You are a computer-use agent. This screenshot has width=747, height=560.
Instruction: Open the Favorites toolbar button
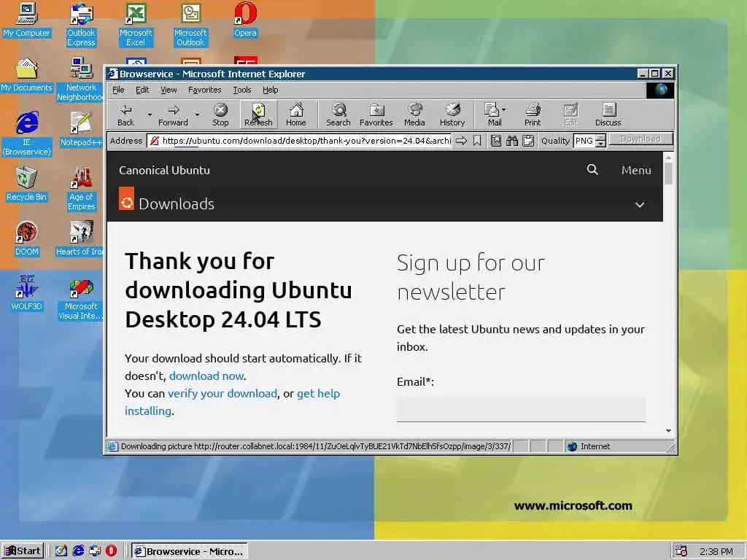376,114
